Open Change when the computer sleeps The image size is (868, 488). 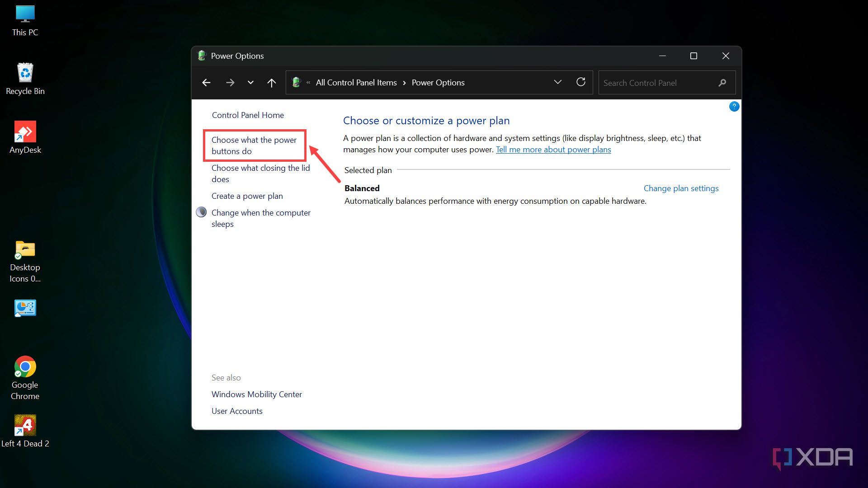coord(261,218)
